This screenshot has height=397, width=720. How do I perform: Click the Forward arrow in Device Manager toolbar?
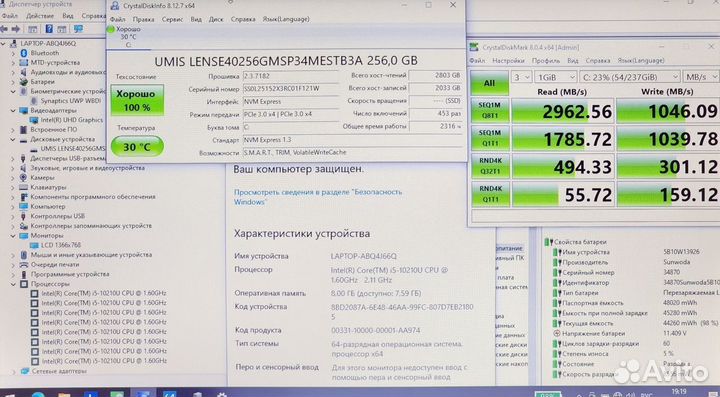pos(16,29)
